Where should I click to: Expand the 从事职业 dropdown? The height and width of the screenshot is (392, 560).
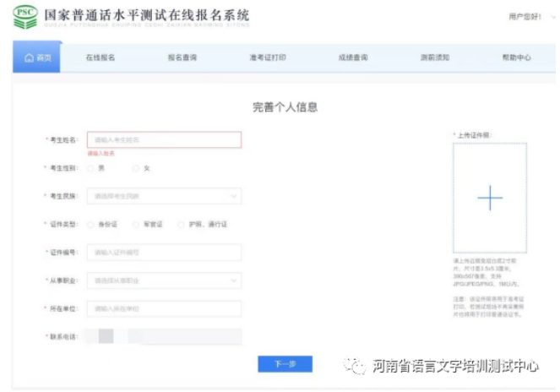(164, 280)
